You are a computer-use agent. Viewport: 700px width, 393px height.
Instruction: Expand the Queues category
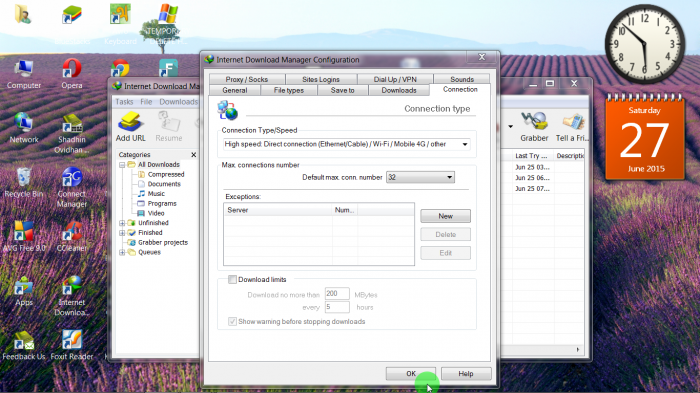(x=122, y=252)
